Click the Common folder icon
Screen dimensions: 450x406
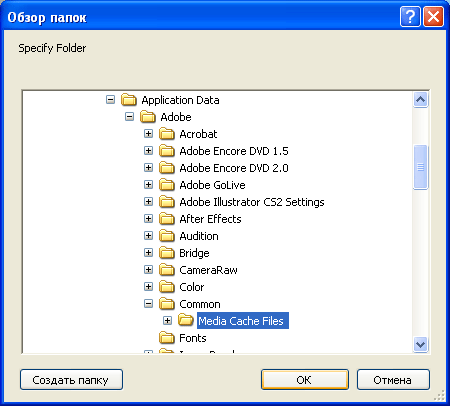click(167, 304)
